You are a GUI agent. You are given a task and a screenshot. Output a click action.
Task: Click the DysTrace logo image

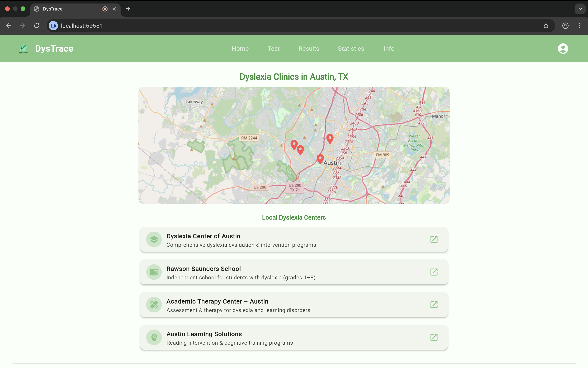pyautogui.click(x=23, y=48)
